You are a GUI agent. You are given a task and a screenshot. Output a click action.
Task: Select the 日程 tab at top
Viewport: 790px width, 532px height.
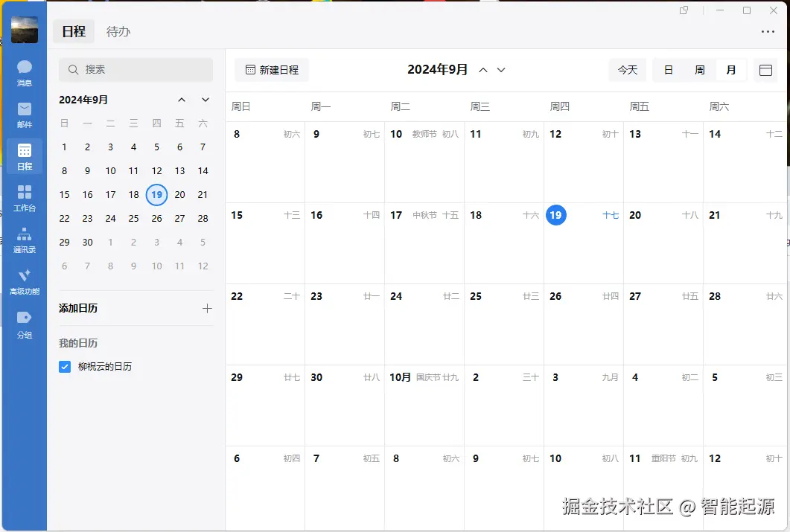click(74, 32)
